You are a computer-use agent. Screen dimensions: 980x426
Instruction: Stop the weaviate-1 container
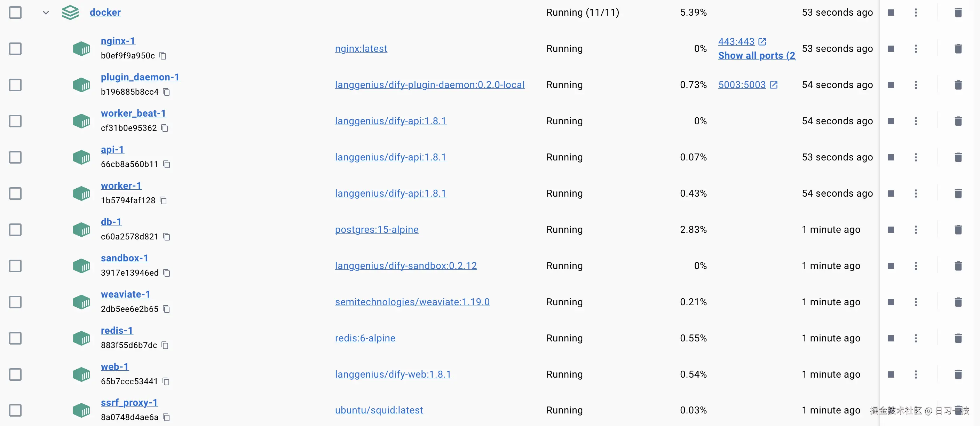(x=891, y=302)
